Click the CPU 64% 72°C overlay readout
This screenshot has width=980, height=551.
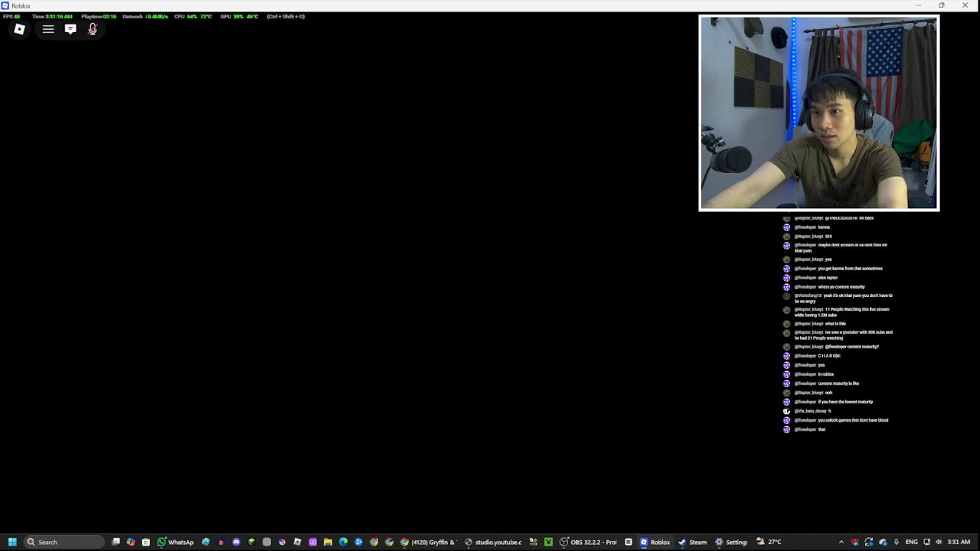tap(193, 16)
